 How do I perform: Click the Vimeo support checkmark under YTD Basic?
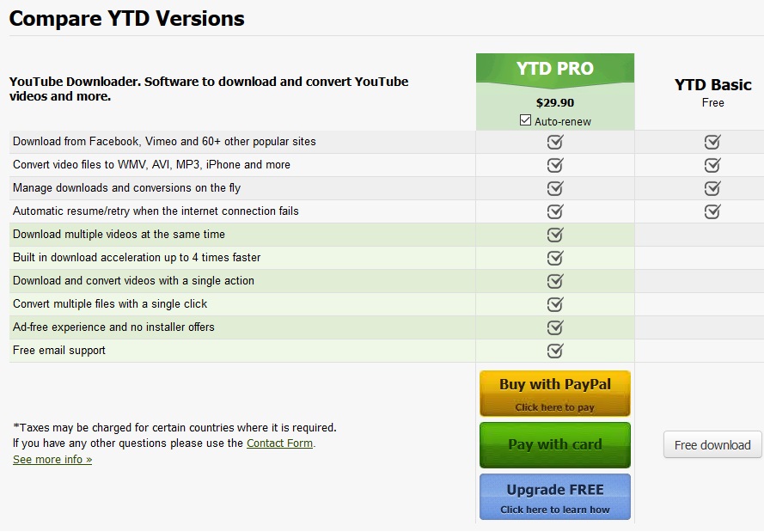pyautogui.click(x=712, y=141)
